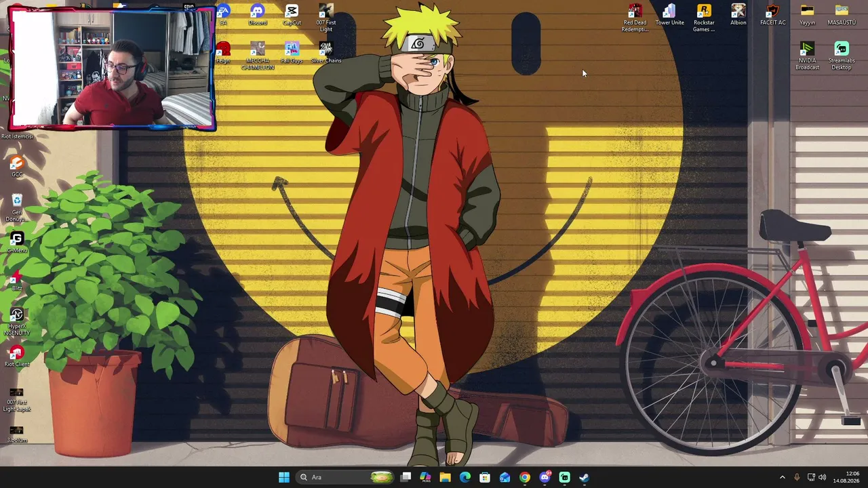Screen dimensions: 868x488
Task: Select the Yayyın folder on desktop
Action: 807,15
